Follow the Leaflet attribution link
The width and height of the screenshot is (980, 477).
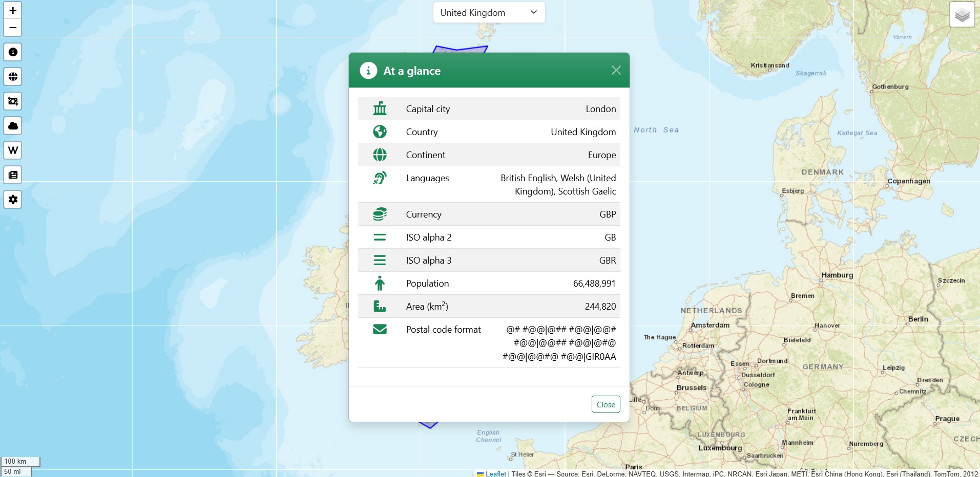[x=495, y=474]
